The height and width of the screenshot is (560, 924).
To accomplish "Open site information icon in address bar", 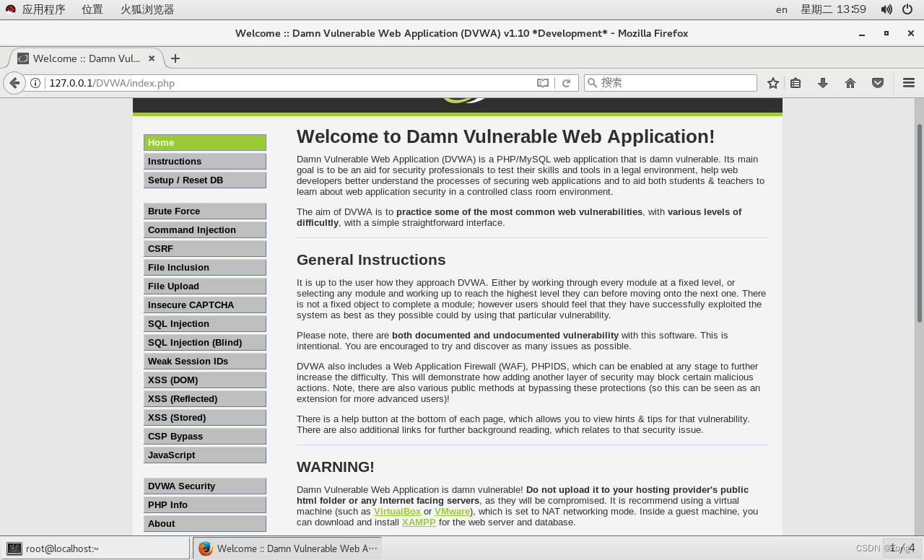I will 35,83.
